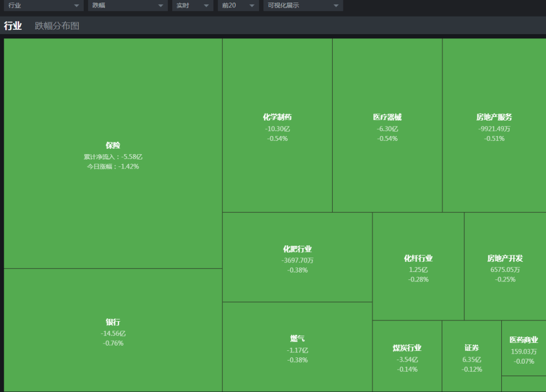Viewport: 546px width, 392px height.
Task: Select the 证券 sector block
Action: [x=471, y=356]
